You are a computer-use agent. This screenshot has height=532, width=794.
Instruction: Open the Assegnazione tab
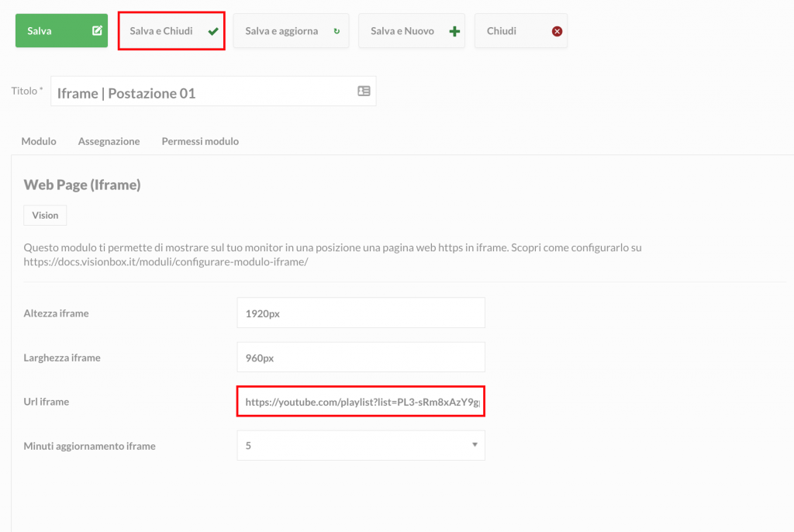[109, 141]
